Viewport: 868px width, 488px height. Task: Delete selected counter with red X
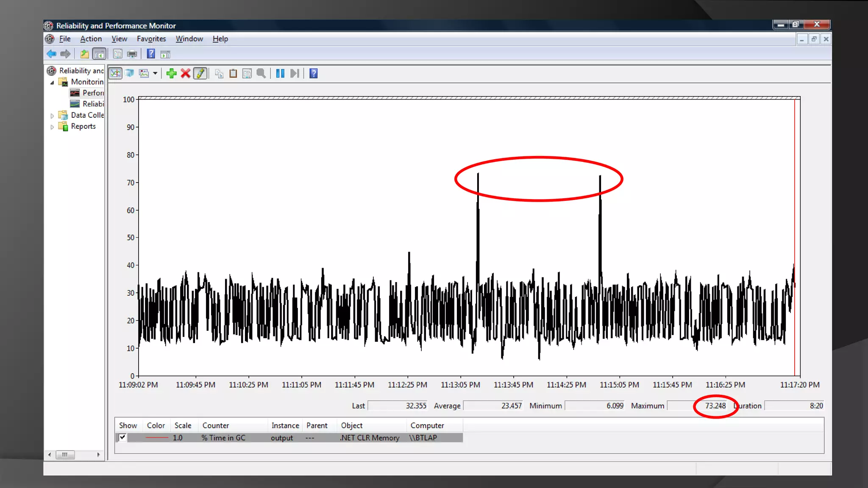[x=185, y=73]
